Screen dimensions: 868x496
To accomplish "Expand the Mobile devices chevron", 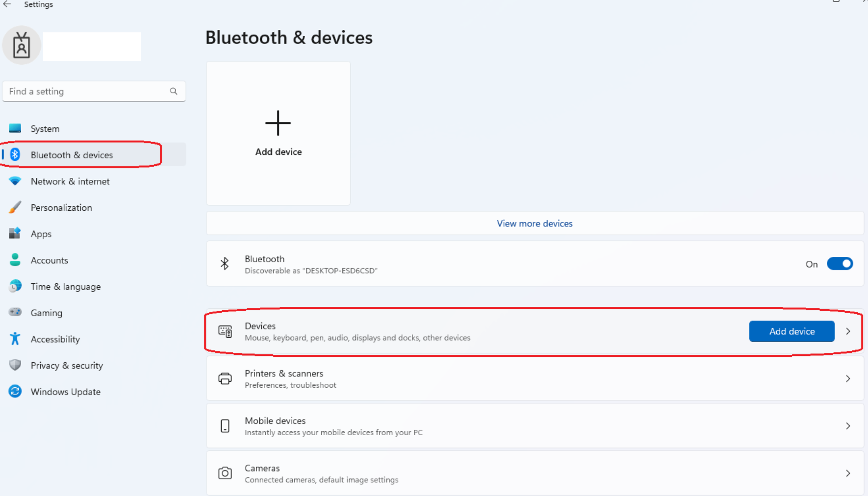I will (848, 426).
